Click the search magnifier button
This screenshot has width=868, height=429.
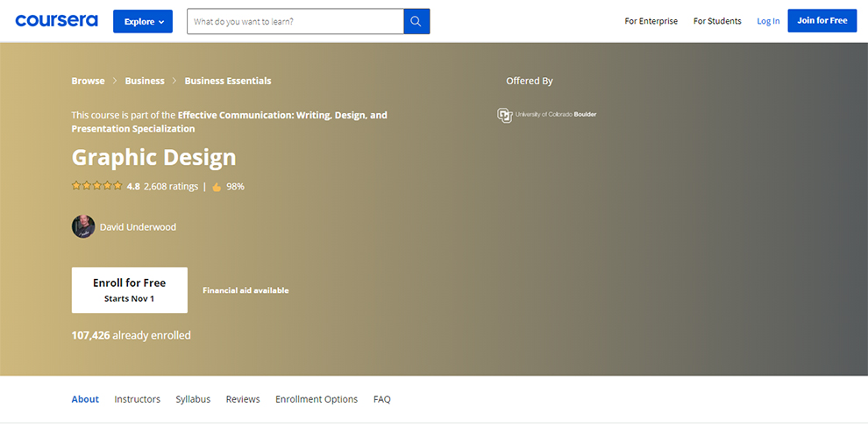[x=416, y=22]
